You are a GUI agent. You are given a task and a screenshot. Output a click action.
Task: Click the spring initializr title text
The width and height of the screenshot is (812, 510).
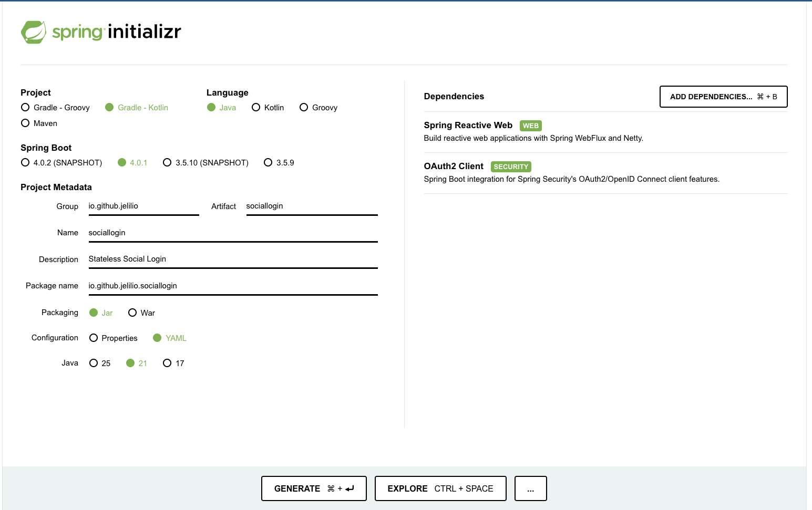pyautogui.click(x=117, y=32)
